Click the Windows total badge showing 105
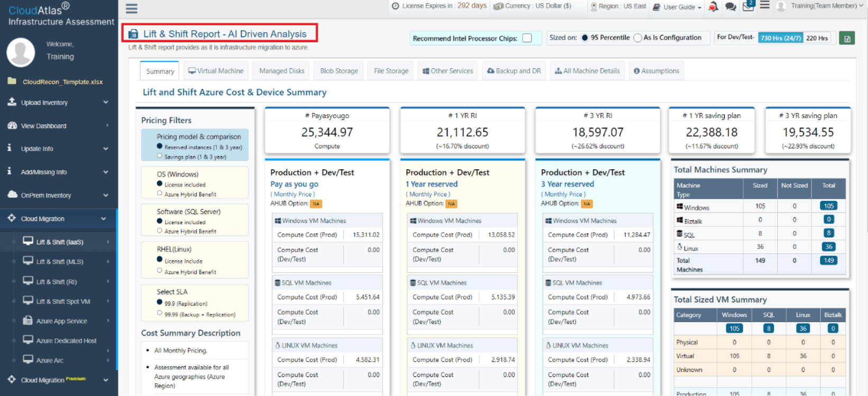The width and height of the screenshot is (868, 396). [x=828, y=206]
